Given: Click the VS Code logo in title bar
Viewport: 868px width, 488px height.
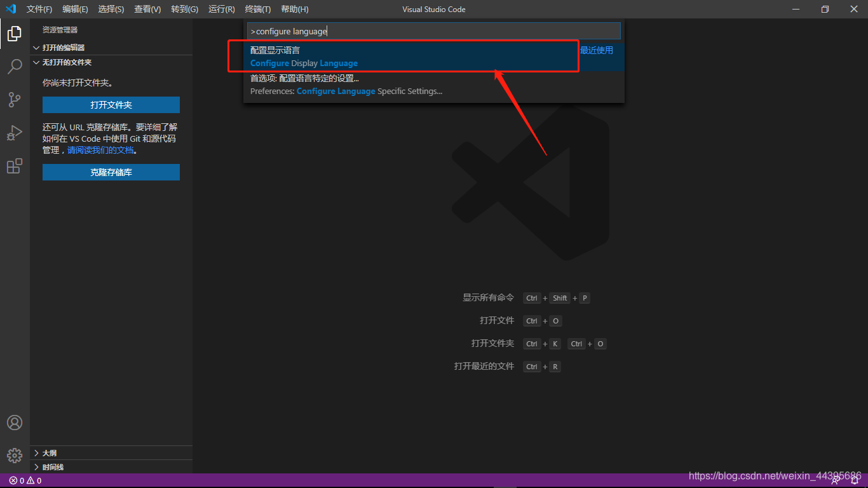Looking at the screenshot, I should coord(11,9).
